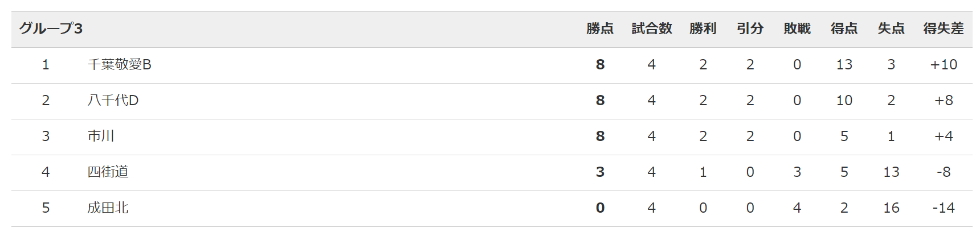
Task: Select the 敗戦 column header
Action: pos(797,28)
